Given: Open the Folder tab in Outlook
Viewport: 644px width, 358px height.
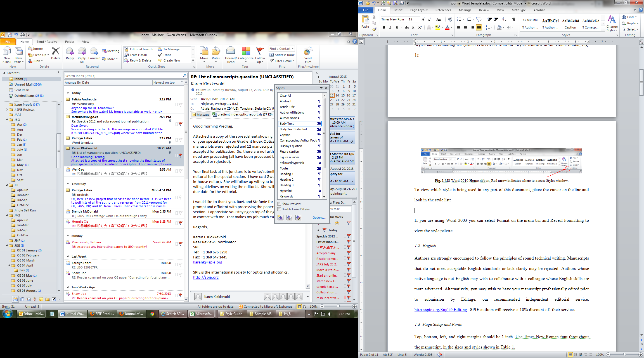Looking at the screenshot, I should [x=70, y=42].
